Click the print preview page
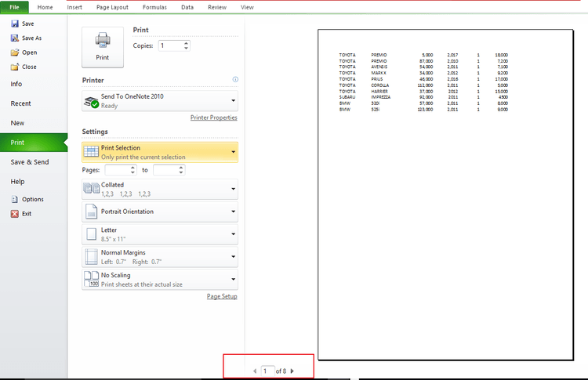 [x=445, y=195]
